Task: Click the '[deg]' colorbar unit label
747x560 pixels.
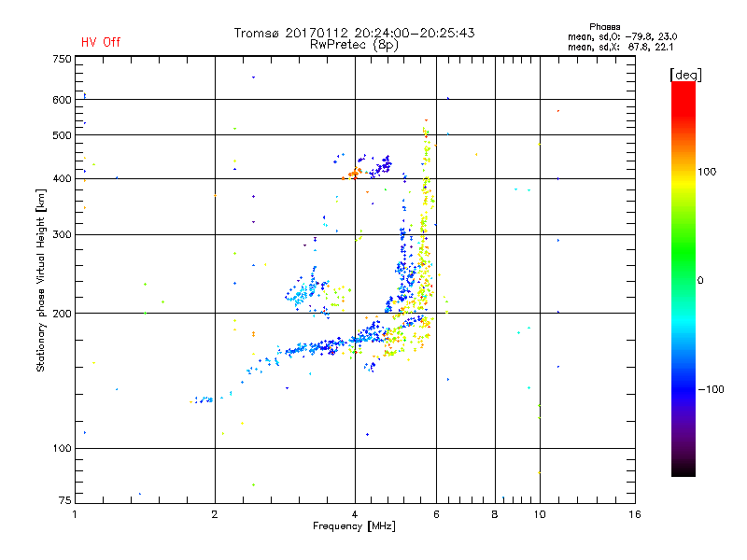Action: pos(685,75)
